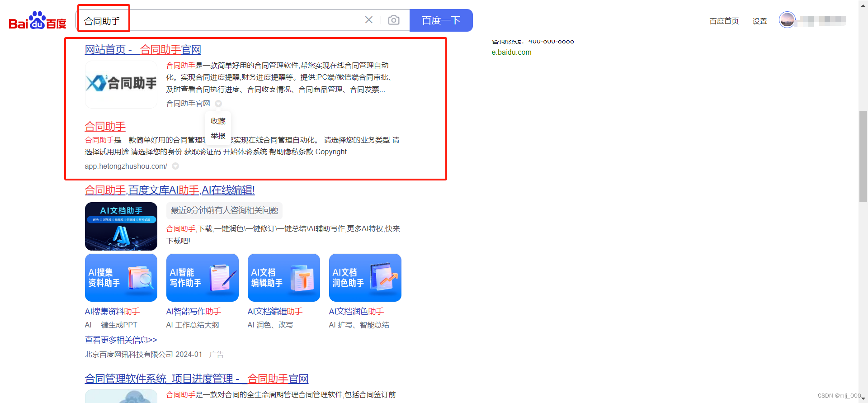Image resolution: width=868 pixels, height=403 pixels.
Task: Open the 网站首页 - 合同助手官网 result title
Action: pos(143,49)
